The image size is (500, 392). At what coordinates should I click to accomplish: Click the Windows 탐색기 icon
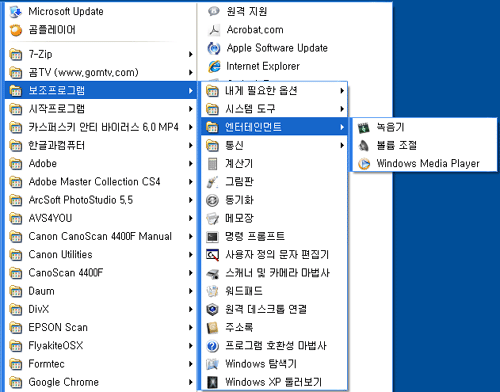point(212,364)
